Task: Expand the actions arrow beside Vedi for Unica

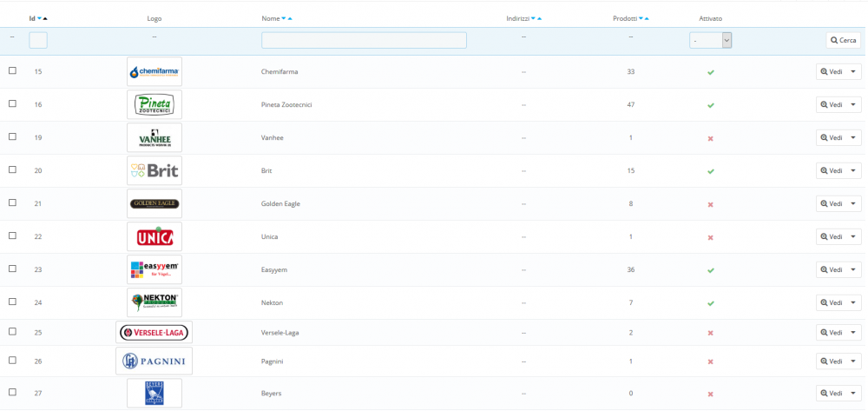Action: click(x=853, y=237)
